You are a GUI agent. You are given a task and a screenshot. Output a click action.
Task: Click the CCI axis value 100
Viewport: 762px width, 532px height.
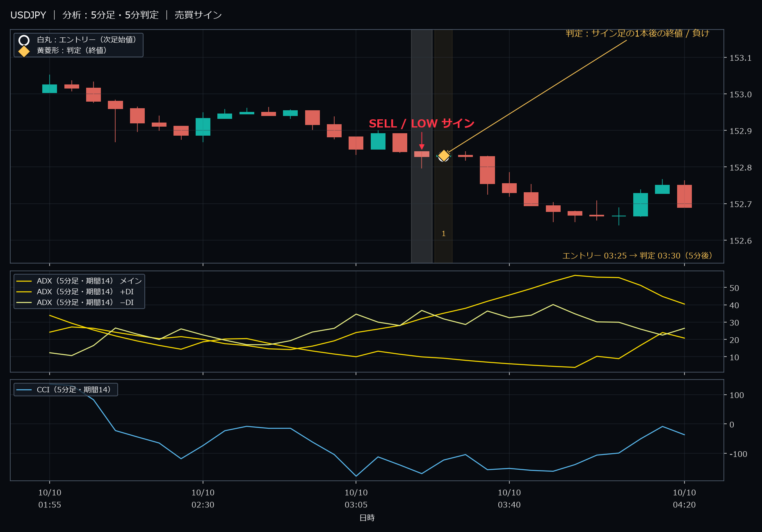click(737, 395)
